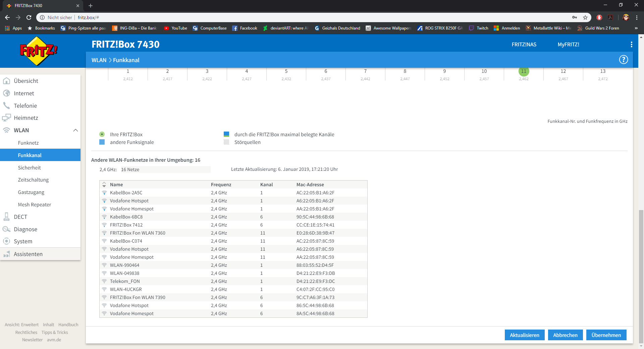The height and width of the screenshot is (349, 644).
Task: Click the Abbrechen button
Action: [x=565, y=335]
